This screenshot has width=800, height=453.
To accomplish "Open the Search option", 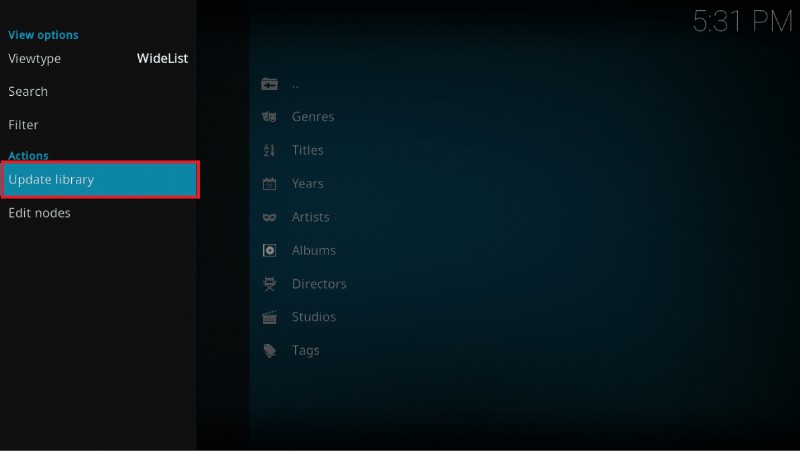I will tap(98, 92).
